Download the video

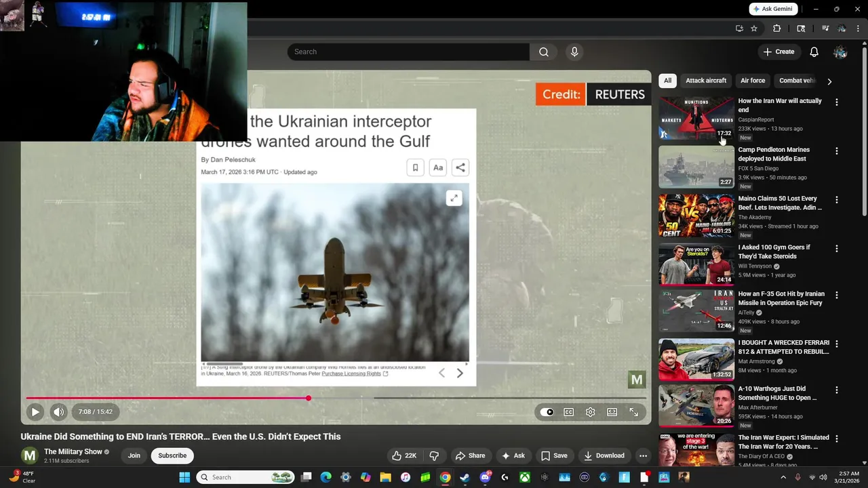(x=604, y=455)
